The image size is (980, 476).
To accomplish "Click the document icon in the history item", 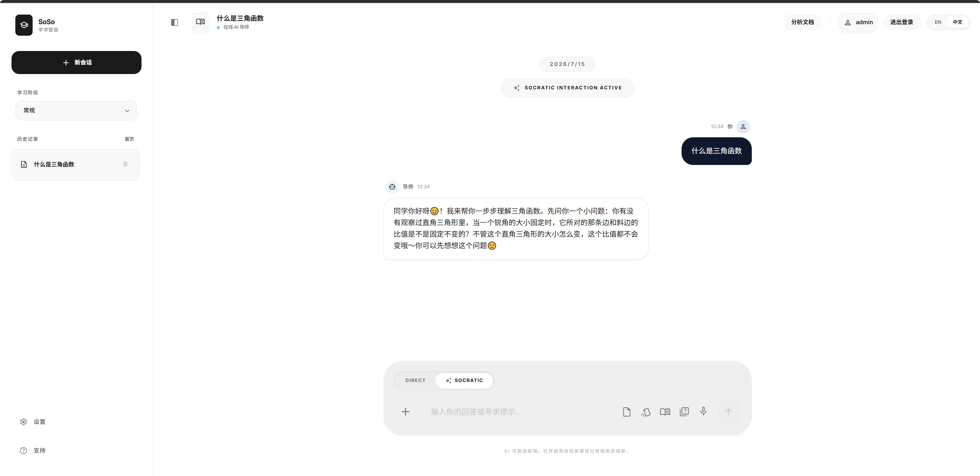I will (24, 165).
